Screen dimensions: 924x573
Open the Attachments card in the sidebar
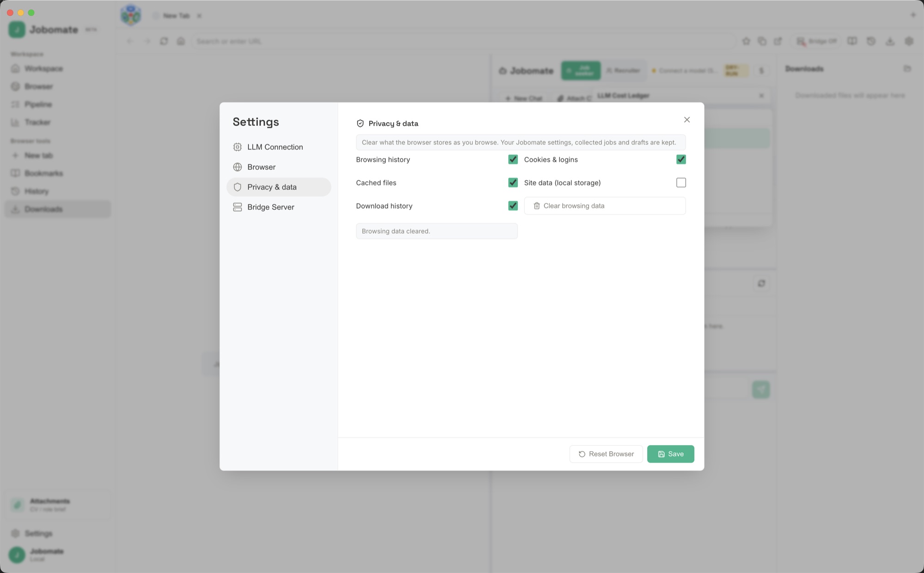pyautogui.click(x=58, y=505)
